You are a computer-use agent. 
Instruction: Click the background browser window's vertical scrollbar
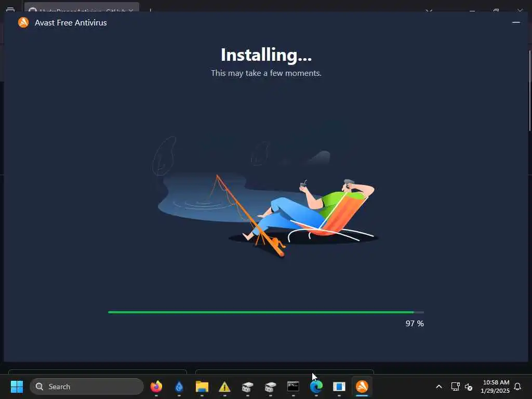coord(530,91)
